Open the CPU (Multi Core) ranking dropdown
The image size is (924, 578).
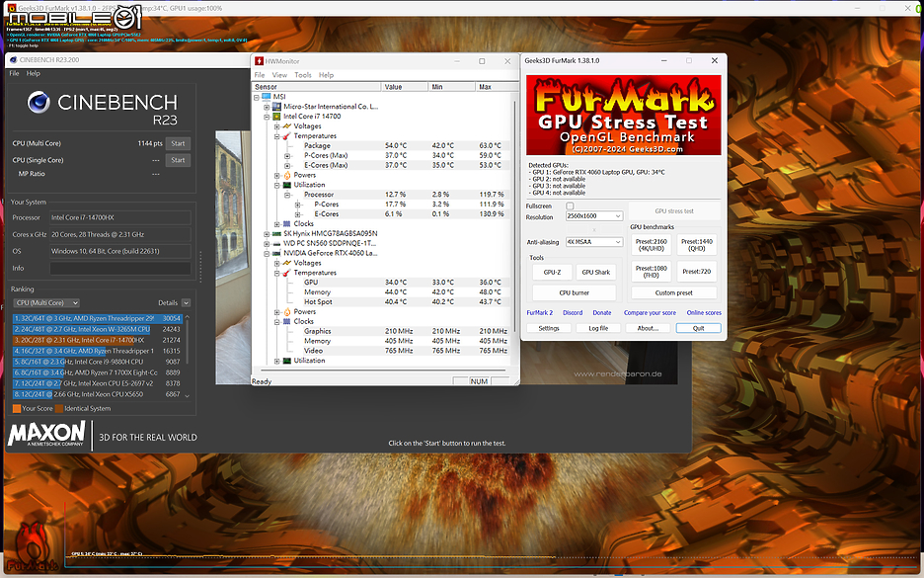point(46,302)
